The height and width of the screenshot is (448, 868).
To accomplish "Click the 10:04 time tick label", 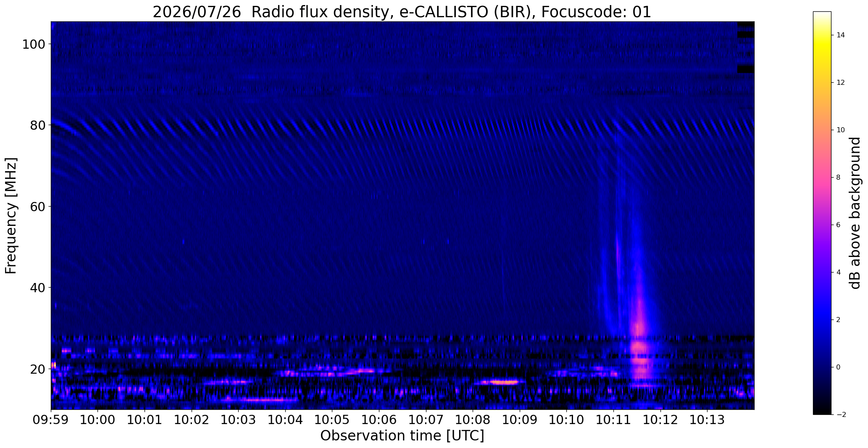I will click(x=286, y=419).
